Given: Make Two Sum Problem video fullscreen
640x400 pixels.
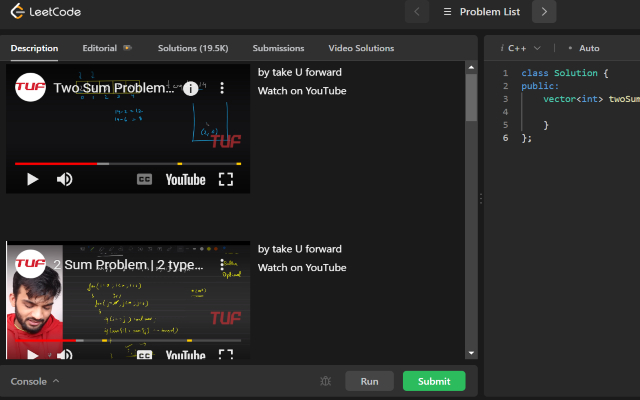Looking at the screenshot, I should (x=226, y=179).
